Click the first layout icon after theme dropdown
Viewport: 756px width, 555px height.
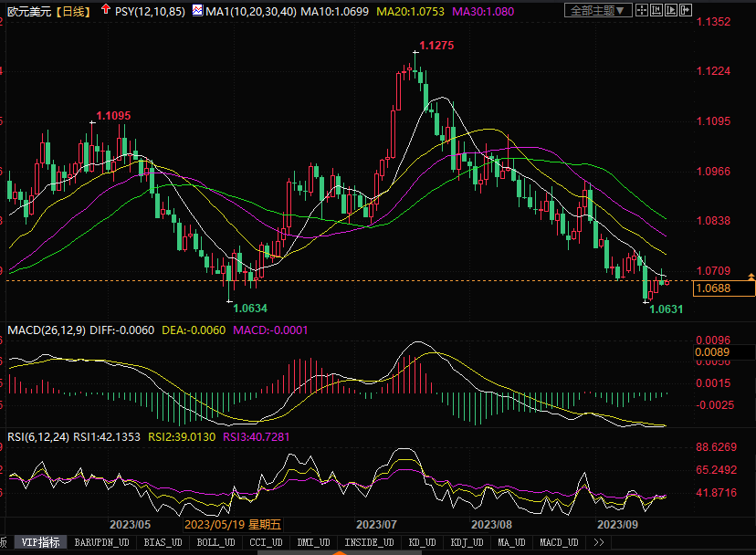(x=643, y=10)
